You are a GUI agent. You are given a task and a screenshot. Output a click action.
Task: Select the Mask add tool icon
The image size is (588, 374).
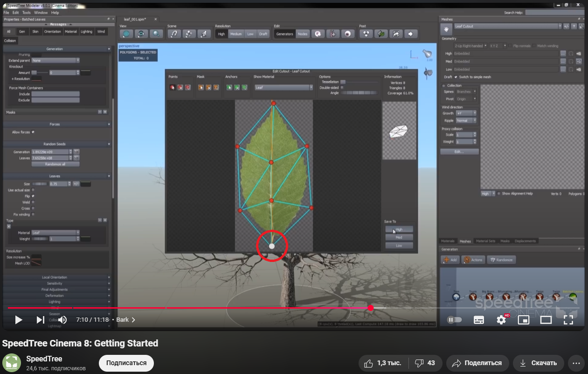pyautogui.click(x=201, y=87)
